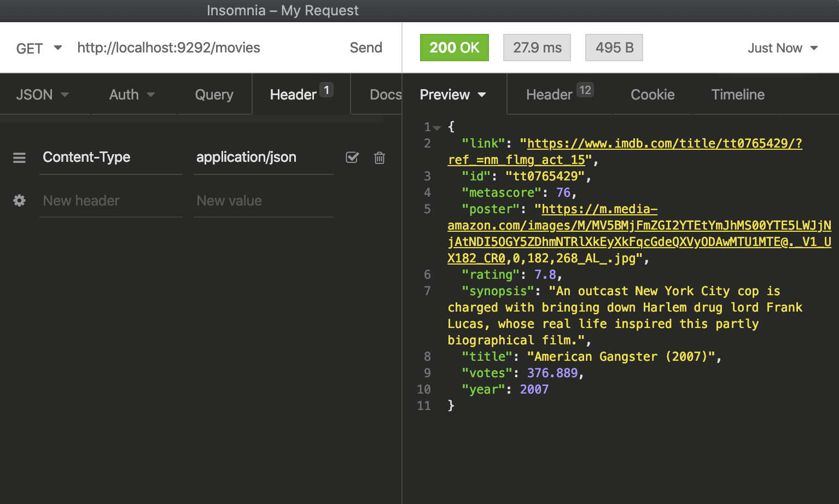
Task: Open the Timeline tab
Action: (x=738, y=95)
